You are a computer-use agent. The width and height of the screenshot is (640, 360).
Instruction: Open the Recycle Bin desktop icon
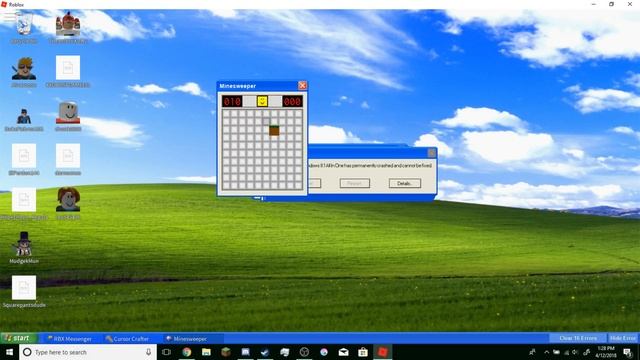point(24,27)
